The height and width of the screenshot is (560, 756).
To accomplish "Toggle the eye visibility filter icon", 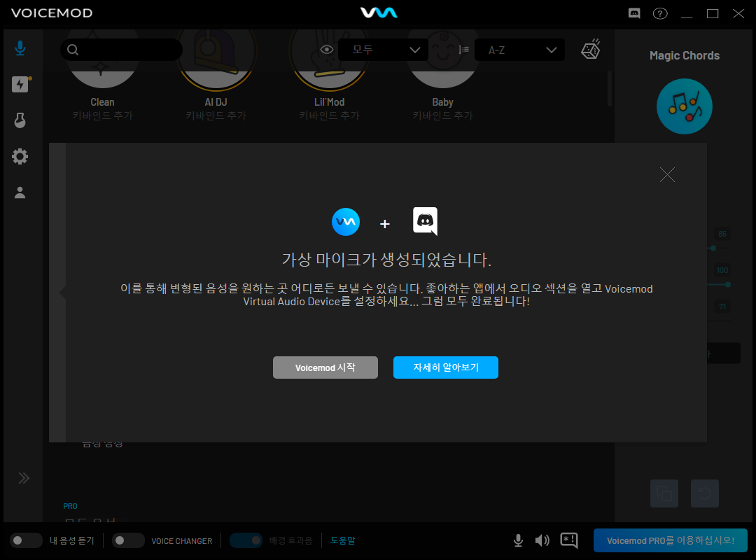I will coord(326,50).
